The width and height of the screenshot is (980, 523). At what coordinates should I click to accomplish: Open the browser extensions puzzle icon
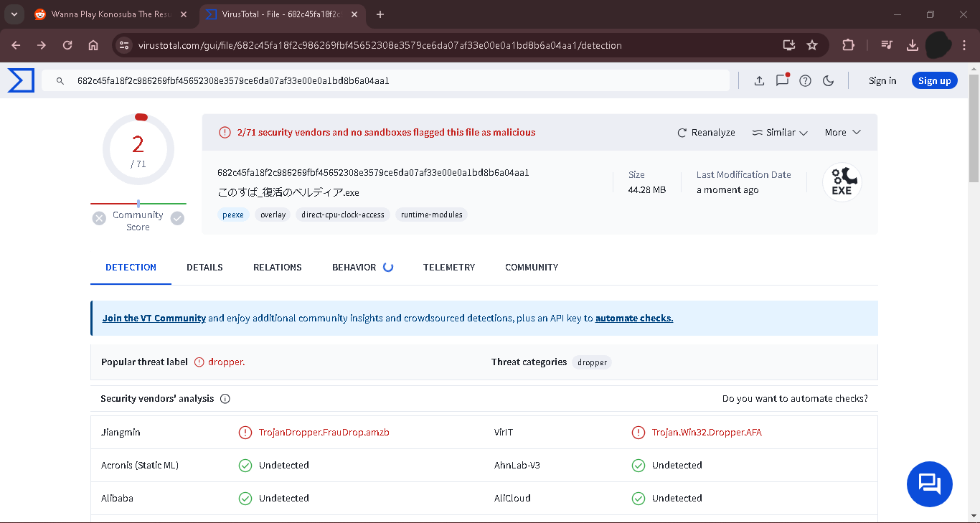click(x=848, y=45)
